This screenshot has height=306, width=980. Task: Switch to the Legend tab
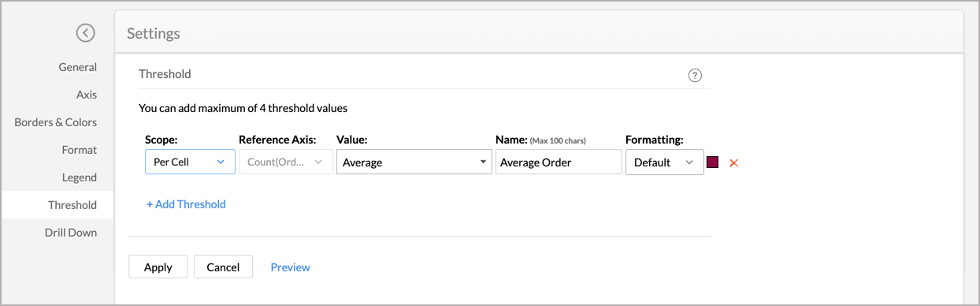[x=80, y=177]
